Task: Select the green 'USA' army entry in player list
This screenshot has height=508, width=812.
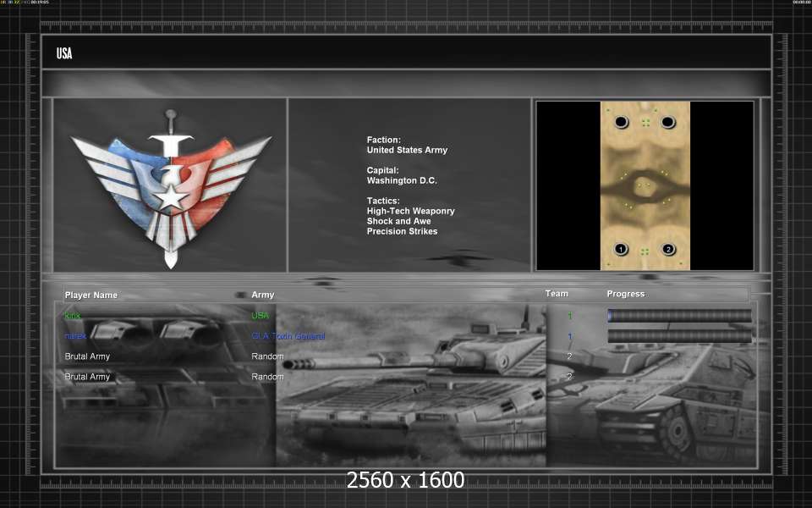Action: click(260, 315)
